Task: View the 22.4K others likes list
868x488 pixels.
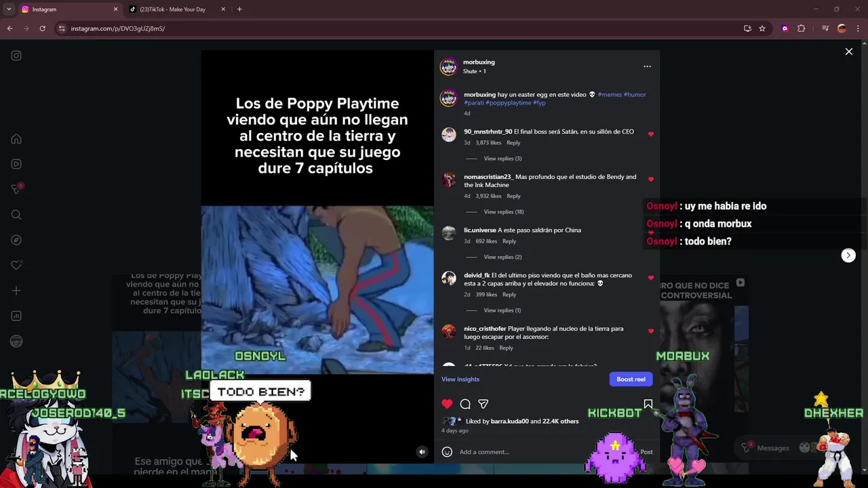Action: pyautogui.click(x=560, y=422)
